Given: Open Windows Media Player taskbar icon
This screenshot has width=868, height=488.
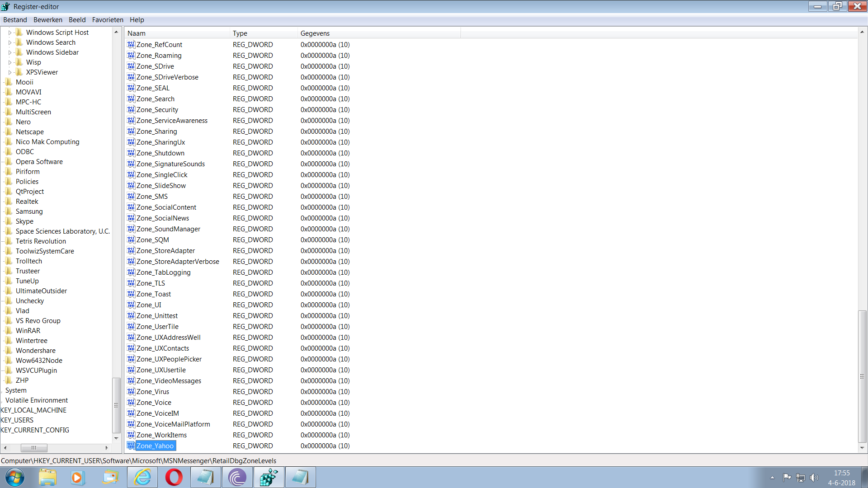Looking at the screenshot, I should [78, 477].
